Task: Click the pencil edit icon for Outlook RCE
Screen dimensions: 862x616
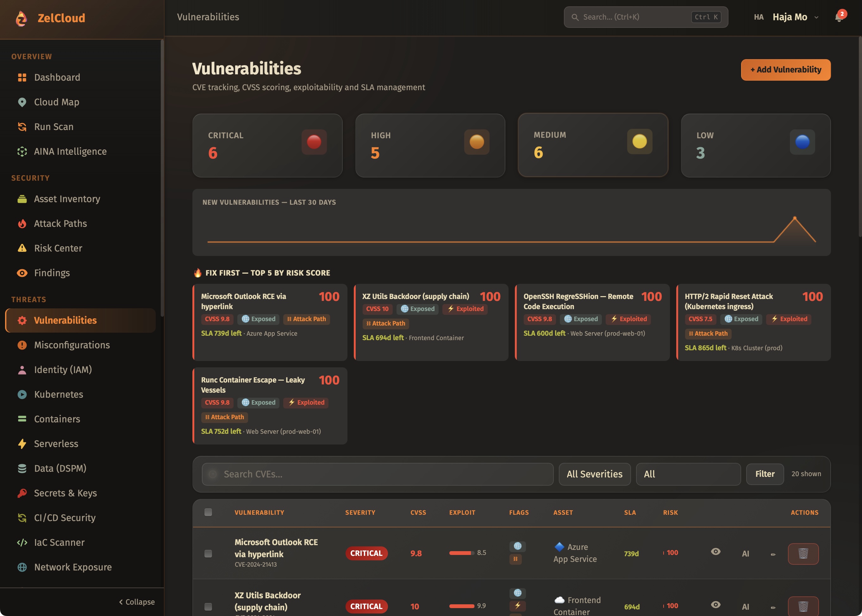Action: pos(773,554)
